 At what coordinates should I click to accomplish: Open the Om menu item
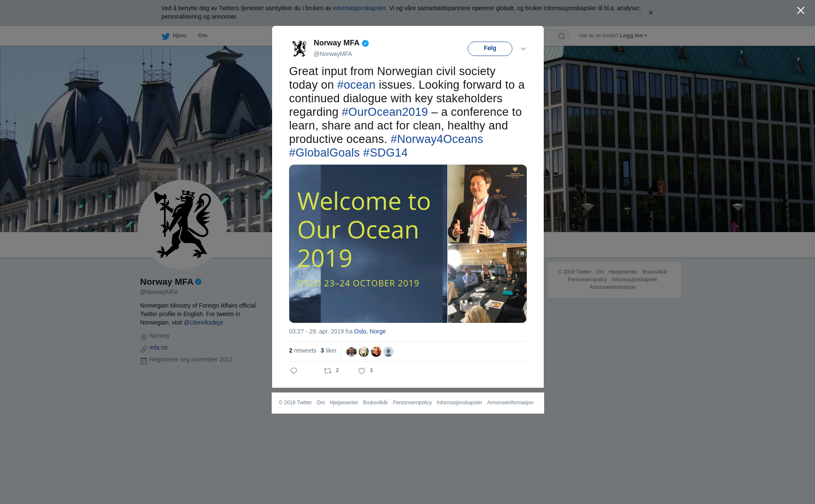[x=202, y=36]
